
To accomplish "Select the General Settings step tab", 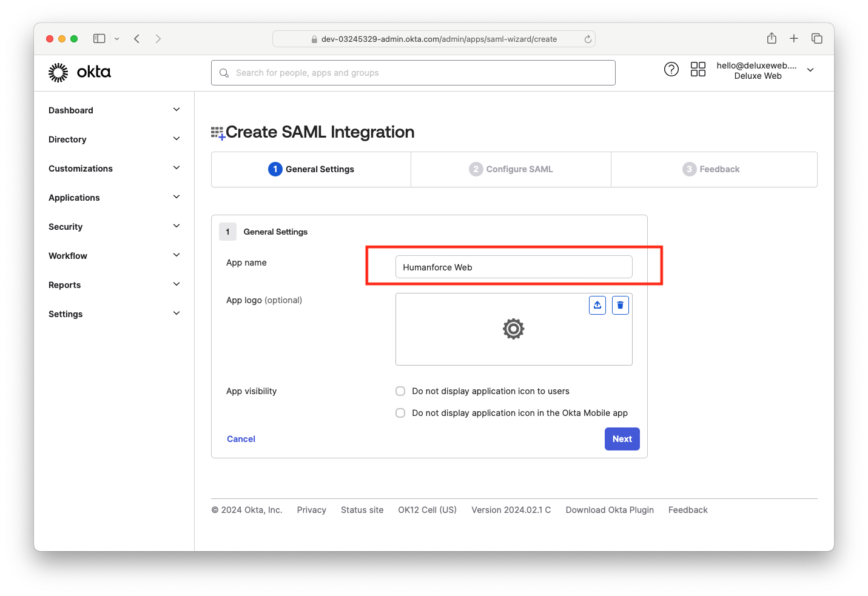I will click(311, 169).
